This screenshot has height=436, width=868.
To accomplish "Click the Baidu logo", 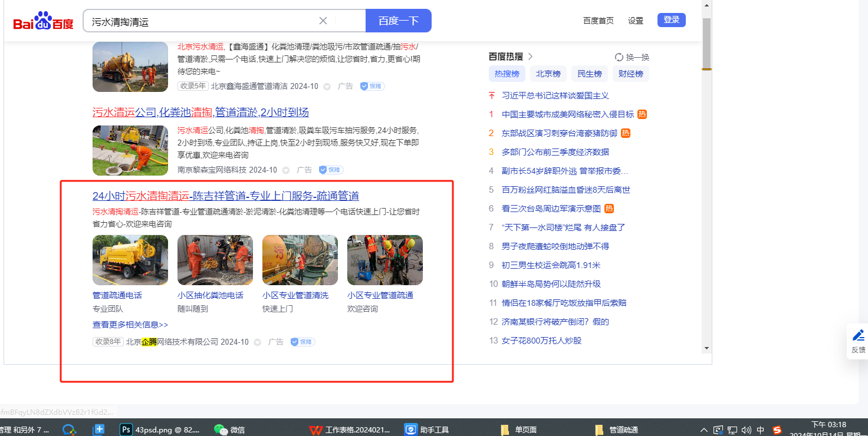I will 43,22.
